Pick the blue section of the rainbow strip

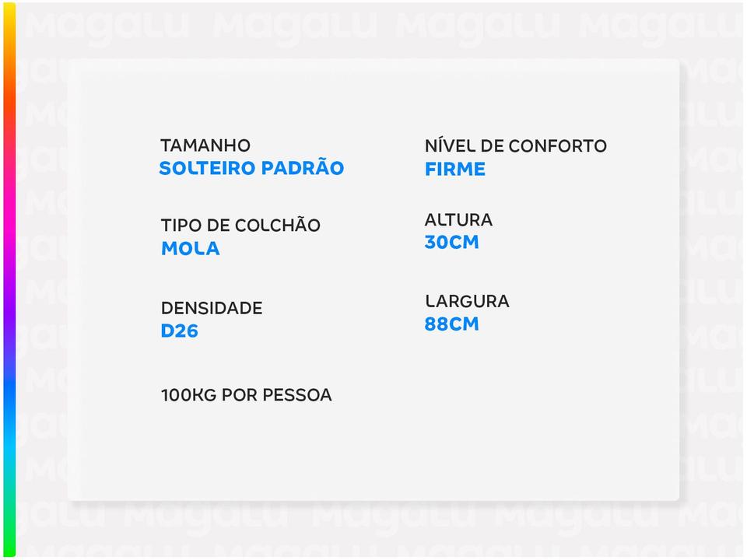click(x=9, y=389)
